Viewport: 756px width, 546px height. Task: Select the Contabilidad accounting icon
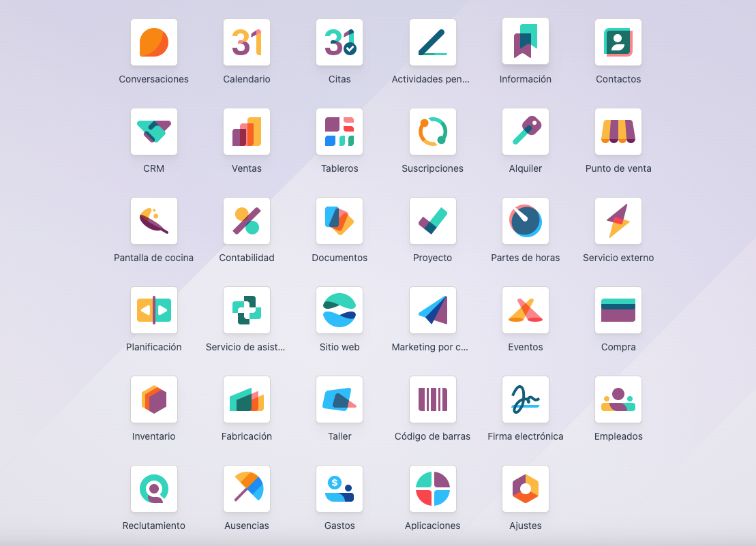tap(247, 221)
